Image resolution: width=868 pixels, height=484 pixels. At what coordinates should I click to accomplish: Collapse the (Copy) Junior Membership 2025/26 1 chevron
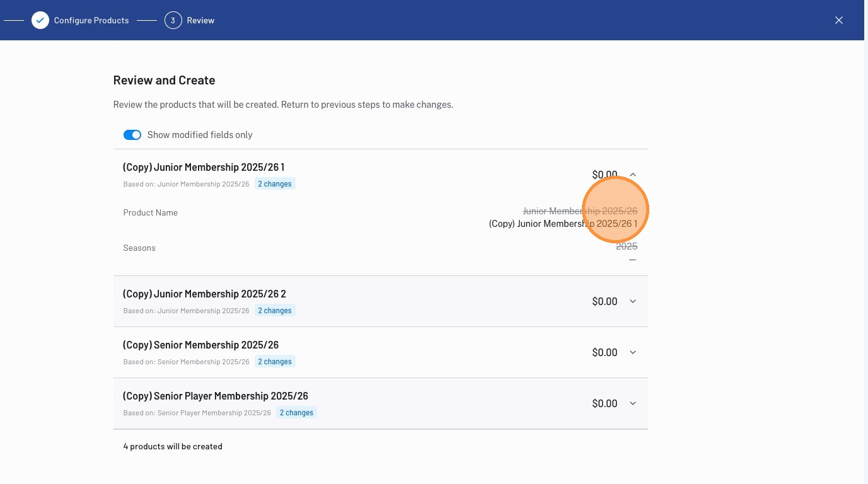pos(633,175)
